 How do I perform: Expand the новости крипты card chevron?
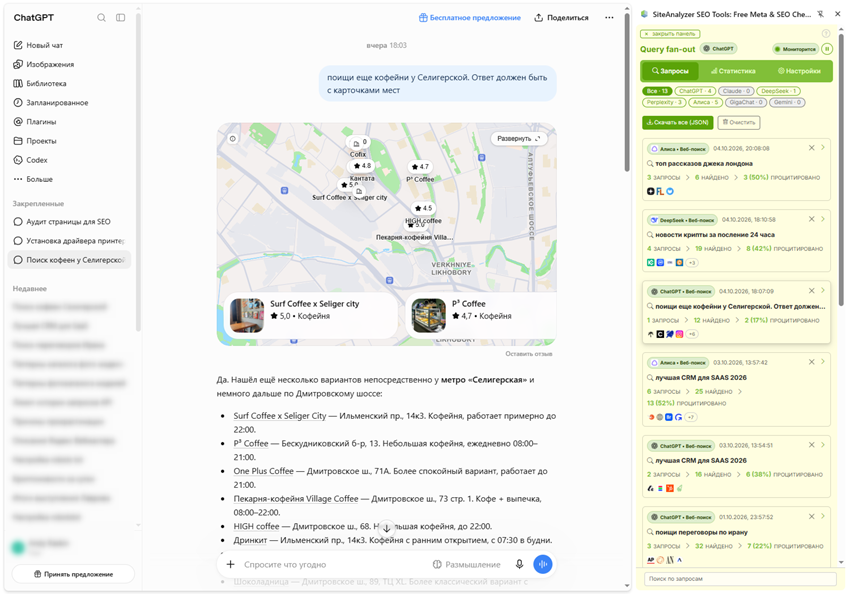(823, 219)
